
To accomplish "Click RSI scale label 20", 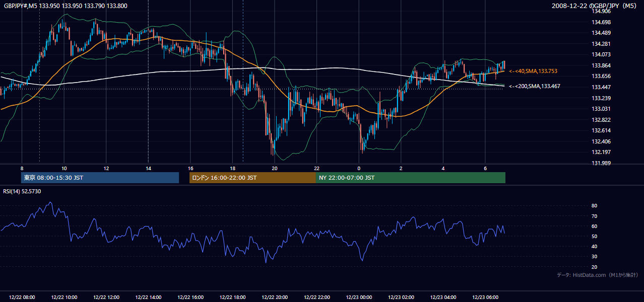I will click(595, 267).
